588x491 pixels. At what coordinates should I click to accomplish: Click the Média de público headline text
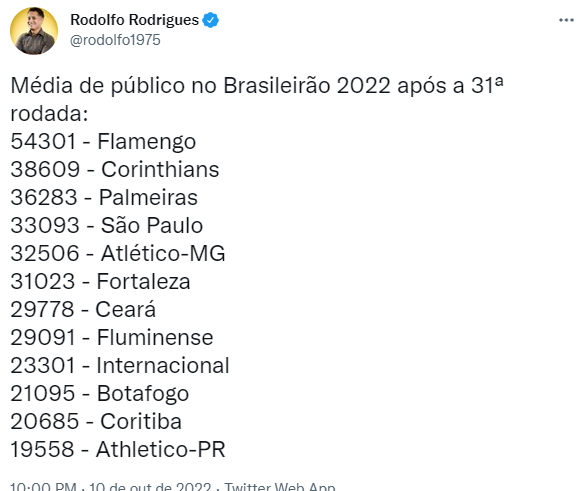click(x=256, y=99)
